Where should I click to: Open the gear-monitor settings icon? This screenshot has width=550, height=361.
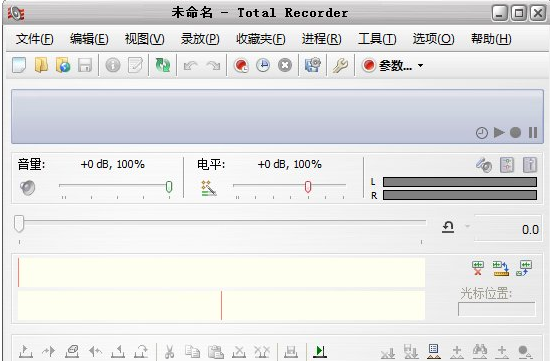[x=313, y=65]
